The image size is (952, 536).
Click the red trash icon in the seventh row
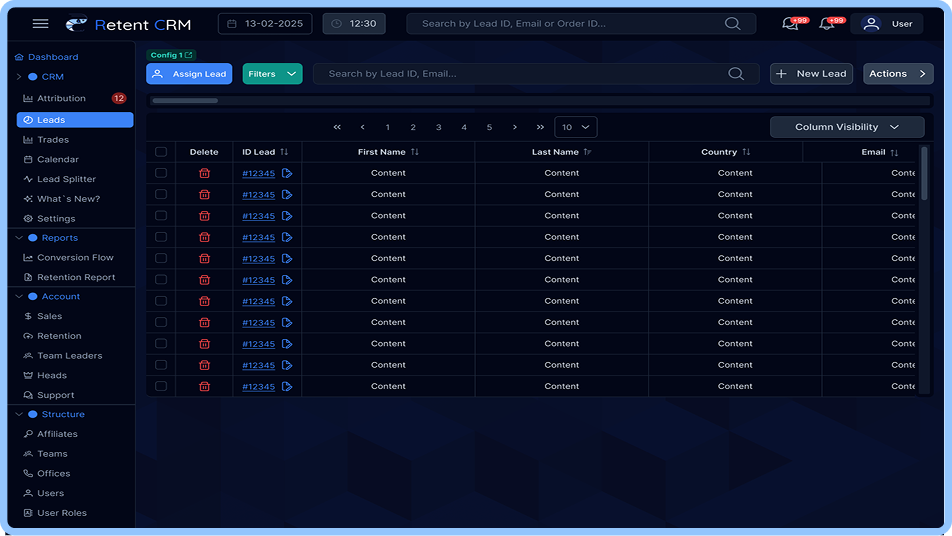[x=205, y=301]
